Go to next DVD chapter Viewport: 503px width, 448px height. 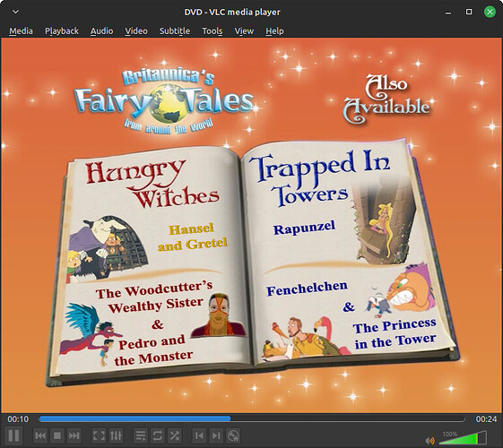point(216,435)
